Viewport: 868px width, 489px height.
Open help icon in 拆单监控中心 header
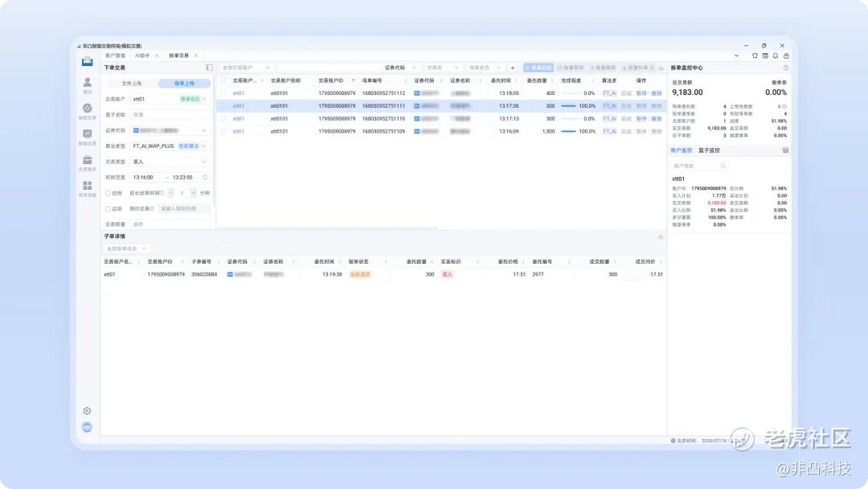click(x=786, y=68)
